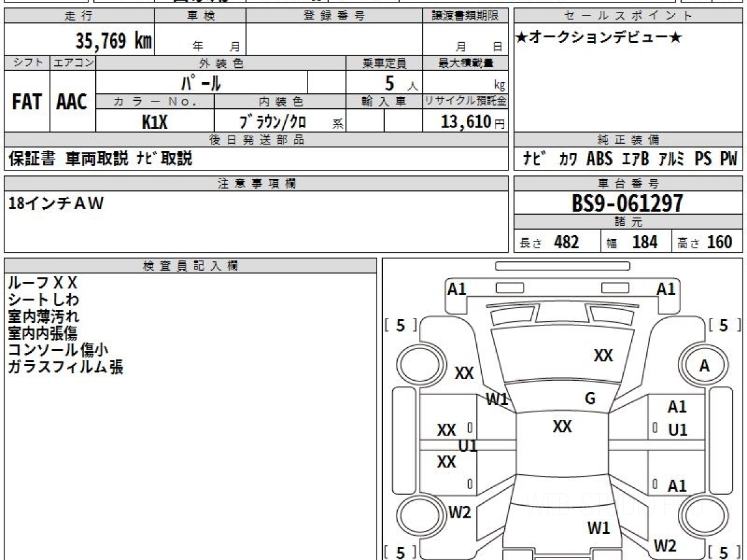Click the 純正装備 header

629,140
